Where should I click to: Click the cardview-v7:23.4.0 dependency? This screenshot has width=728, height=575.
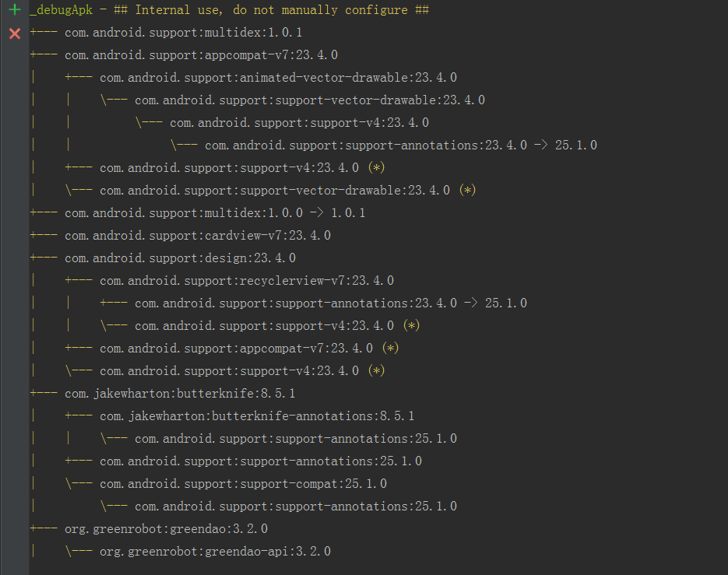198,235
